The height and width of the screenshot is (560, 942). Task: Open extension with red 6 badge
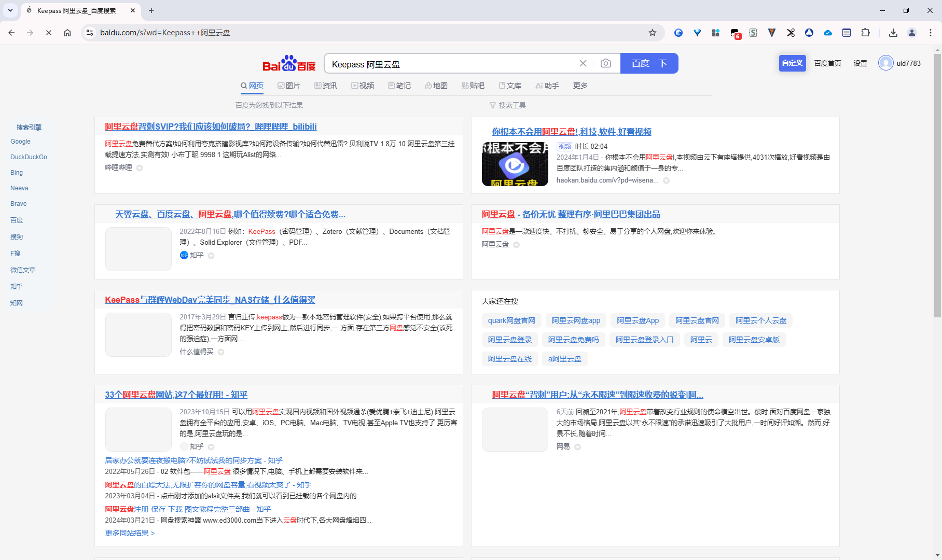[x=735, y=33]
